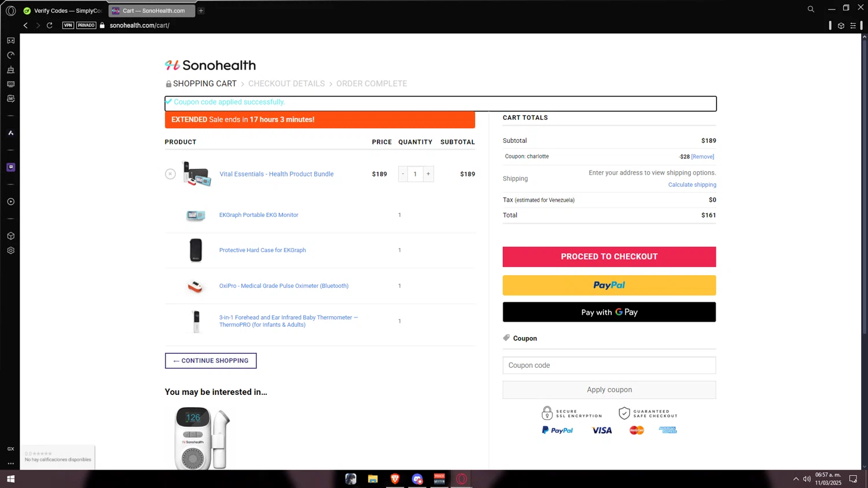This screenshot has width=868, height=488.
Task: Click the GX label near sidebar bottom
Action: (x=10, y=449)
